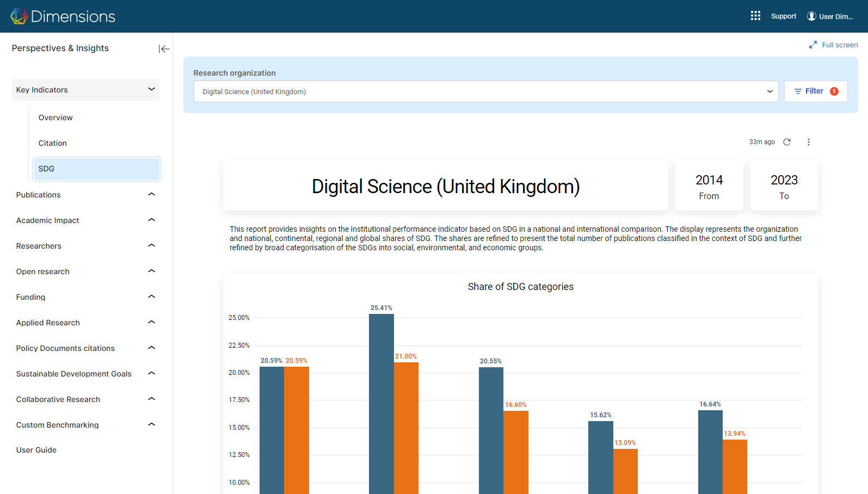The height and width of the screenshot is (494, 868).
Task: Click the blue bar labeled 15.62%
Action: pos(601,458)
